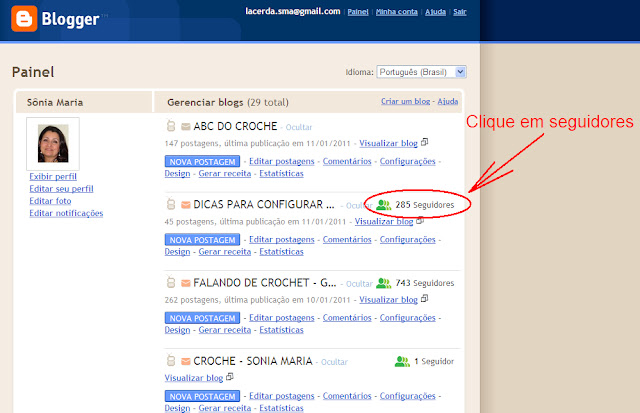Click Sair to sign out

pyautogui.click(x=460, y=12)
